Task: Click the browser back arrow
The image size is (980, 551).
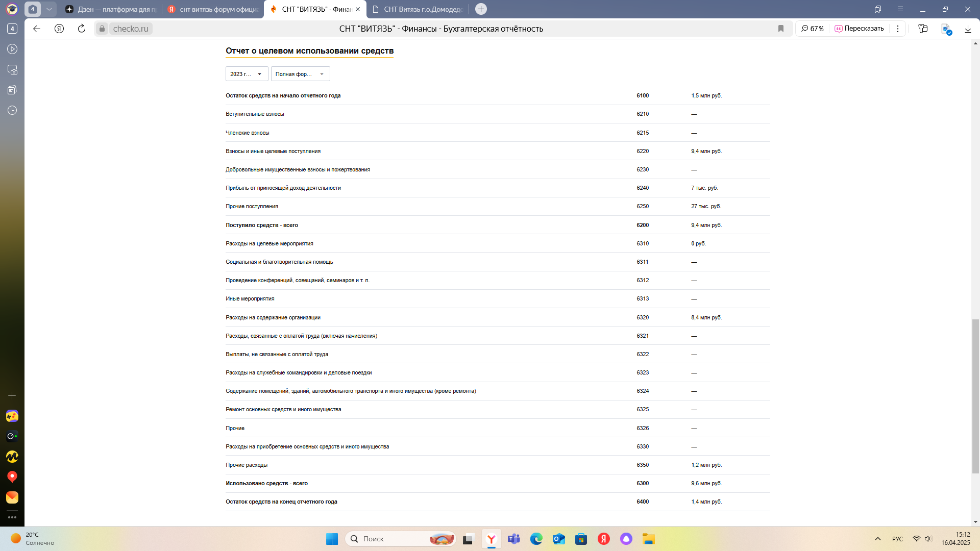Action: click(37, 29)
